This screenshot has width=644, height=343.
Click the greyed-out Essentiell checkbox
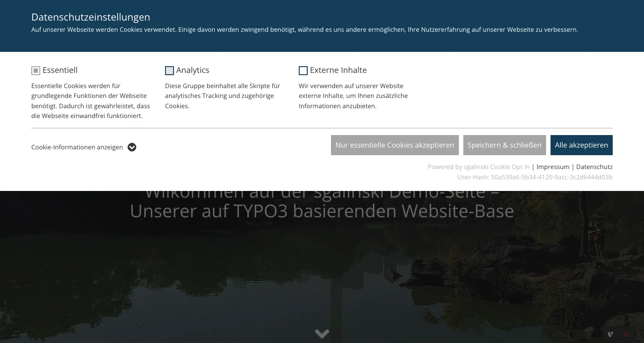click(35, 70)
